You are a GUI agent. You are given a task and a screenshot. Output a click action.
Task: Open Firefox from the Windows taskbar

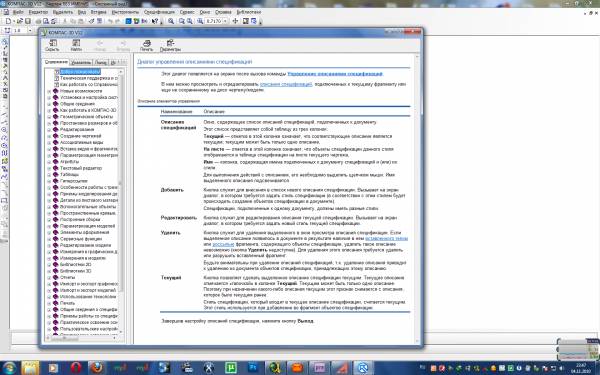point(97,368)
